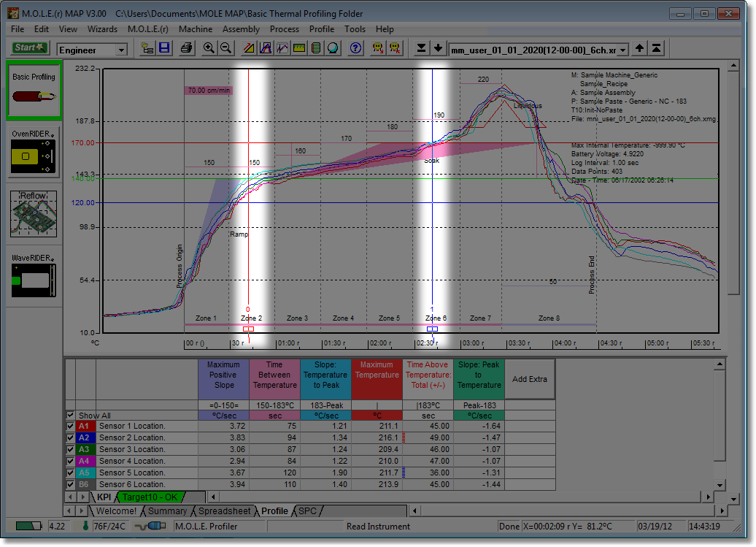Click the battery icon in status bar
Screen dimensions: 756x547
(x=28, y=526)
